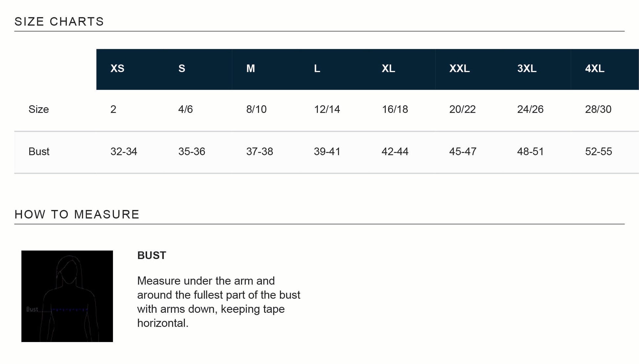639x364 pixels.
Task: Click the SIZE CHARTS heading
Action: 59,22
